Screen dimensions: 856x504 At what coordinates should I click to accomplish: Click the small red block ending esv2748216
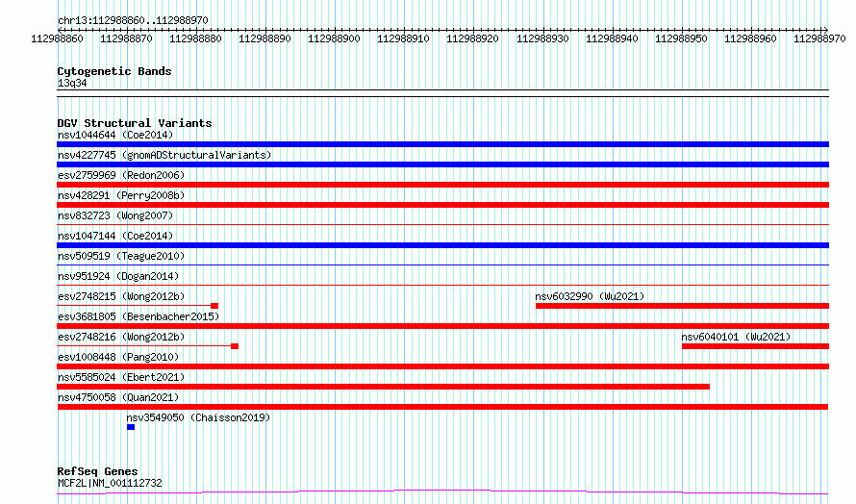click(235, 346)
